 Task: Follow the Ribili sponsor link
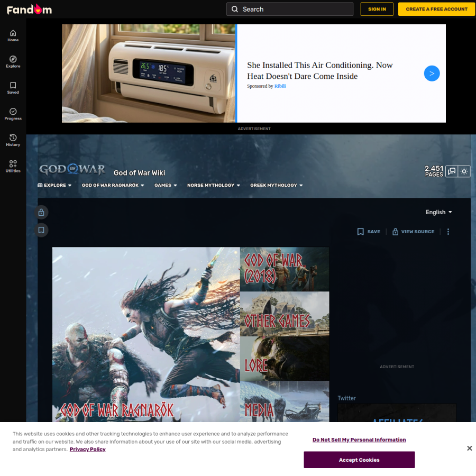click(x=280, y=86)
